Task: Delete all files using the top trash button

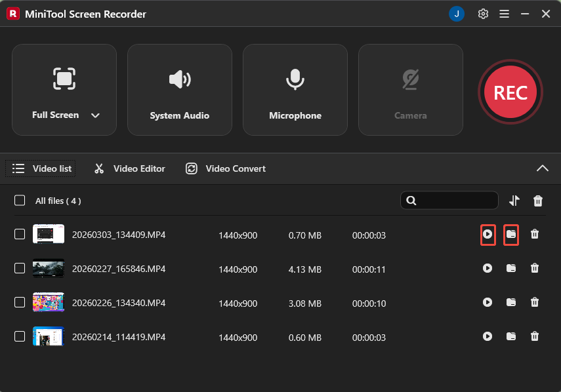Action: [537, 201]
